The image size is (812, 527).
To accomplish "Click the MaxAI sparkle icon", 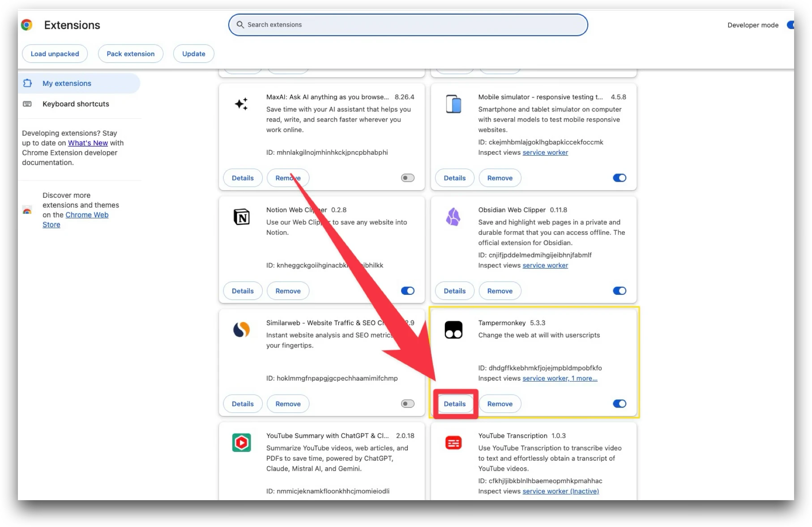I will coord(241,104).
